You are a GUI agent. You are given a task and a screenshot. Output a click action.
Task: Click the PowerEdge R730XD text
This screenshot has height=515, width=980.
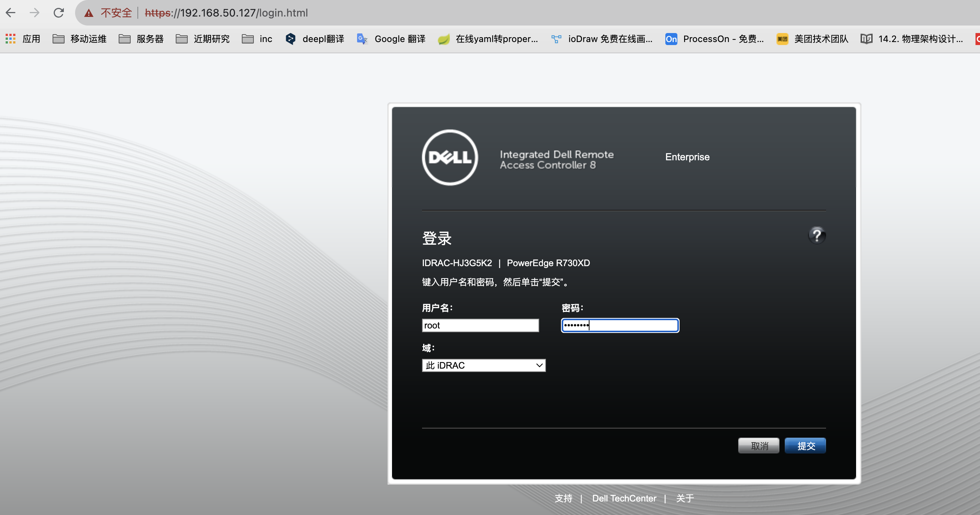548,263
